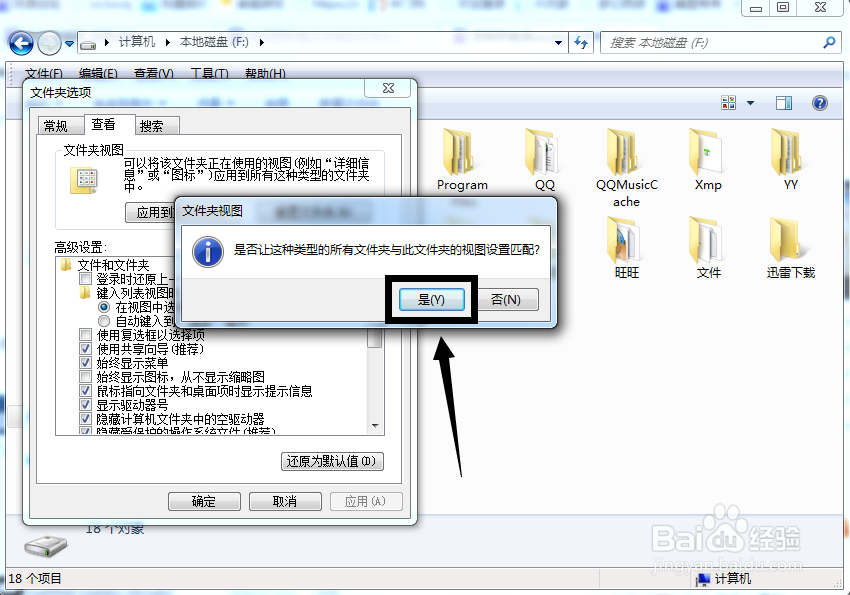Focus the 搜索 本地磁盘 (F:) search box
Image resolution: width=850 pixels, height=595 pixels.
click(710, 43)
